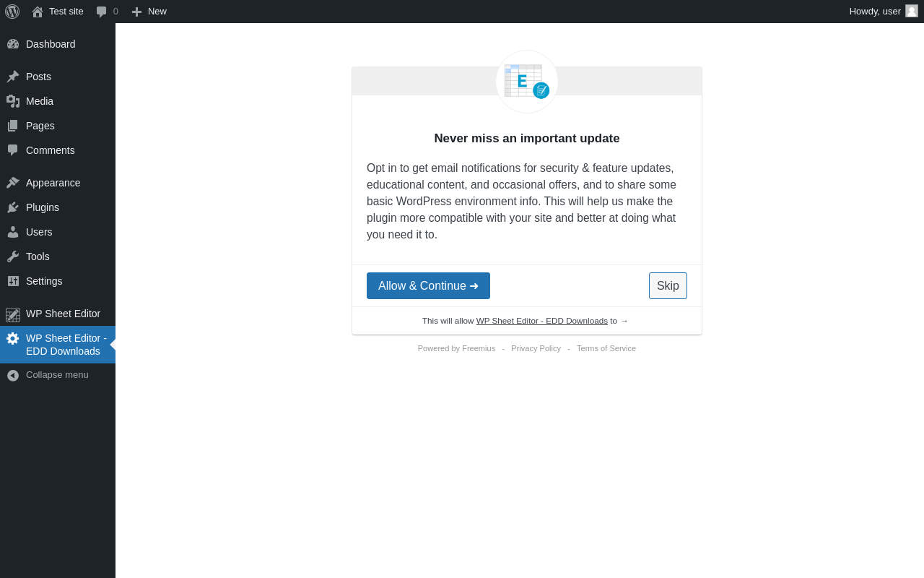Click the user avatar in admin bar

click(x=912, y=11)
